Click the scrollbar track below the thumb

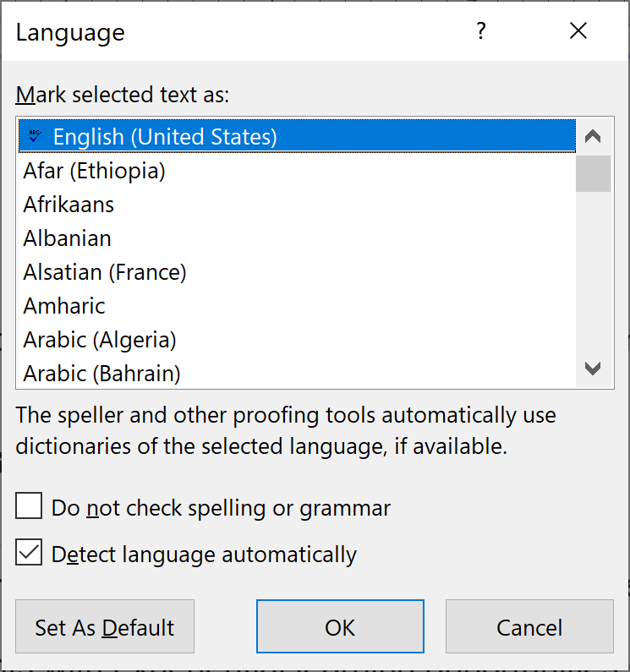[593, 270]
